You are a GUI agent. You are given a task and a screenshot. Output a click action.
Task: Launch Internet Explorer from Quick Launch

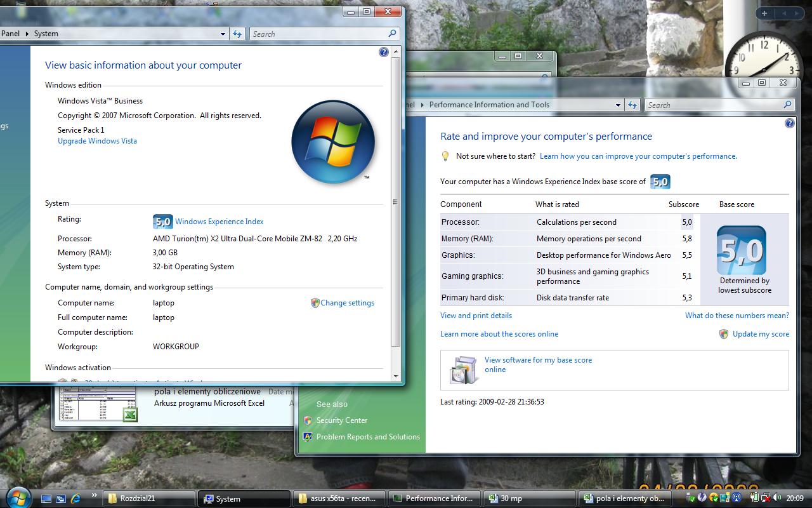point(75,498)
